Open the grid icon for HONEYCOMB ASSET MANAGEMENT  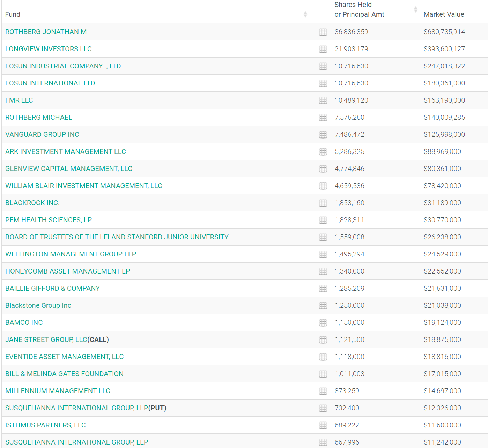(323, 271)
